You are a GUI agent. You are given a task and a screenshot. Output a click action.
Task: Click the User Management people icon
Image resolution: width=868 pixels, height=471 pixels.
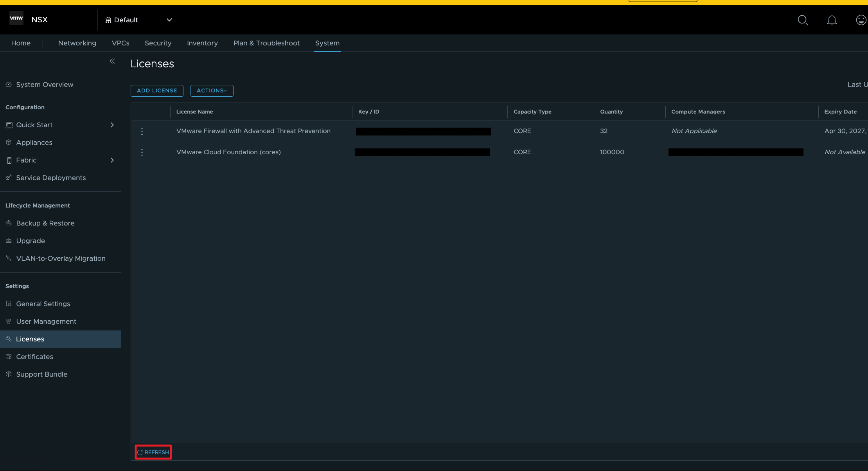pos(9,321)
